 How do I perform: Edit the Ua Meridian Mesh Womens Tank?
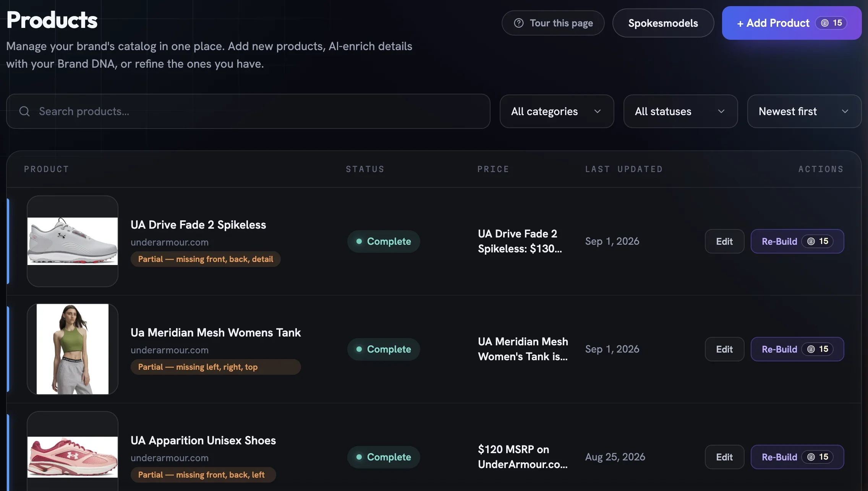tap(724, 349)
